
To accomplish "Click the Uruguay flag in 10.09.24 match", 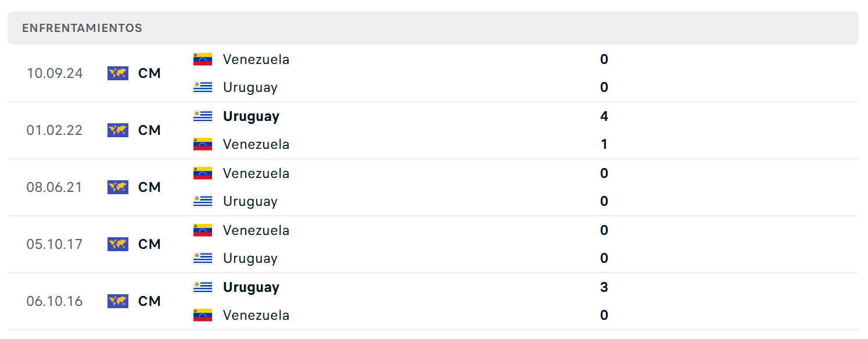I will (203, 87).
